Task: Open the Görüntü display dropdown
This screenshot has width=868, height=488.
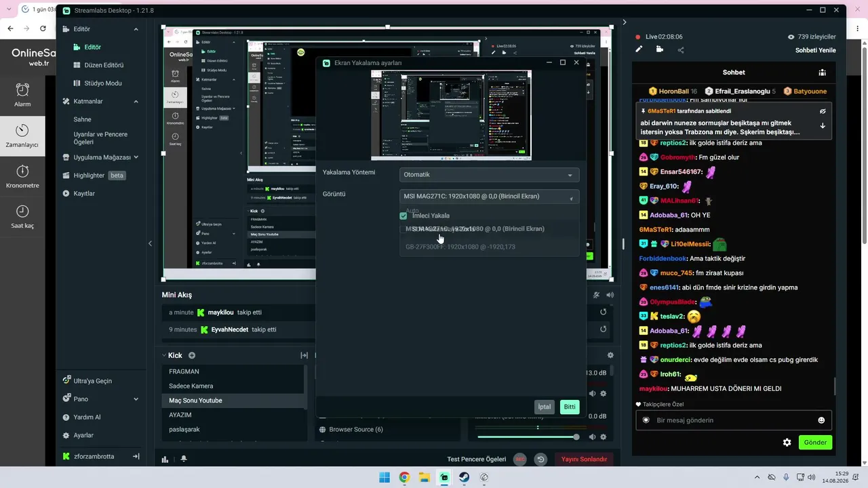Action: pyautogui.click(x=489, y=197)
